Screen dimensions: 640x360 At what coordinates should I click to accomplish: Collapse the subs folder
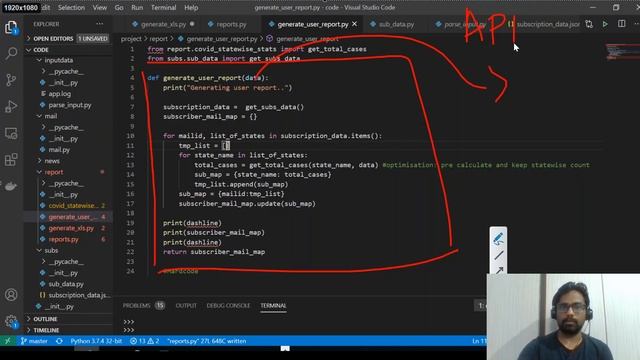(68, 250)
